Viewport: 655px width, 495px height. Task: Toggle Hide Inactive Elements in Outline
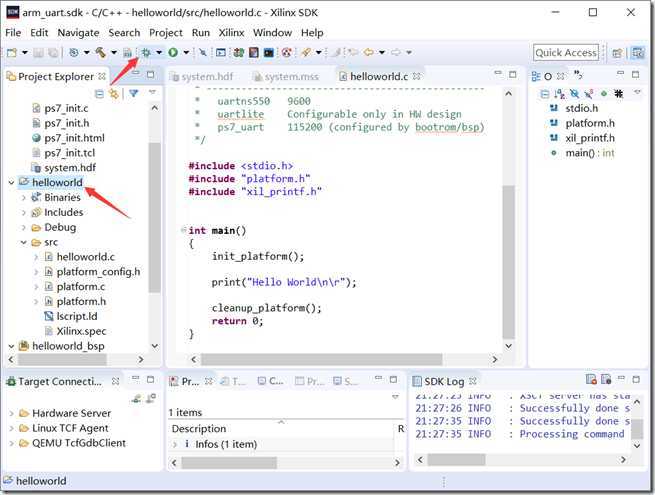pyautogui.click(x=619, y=94)
